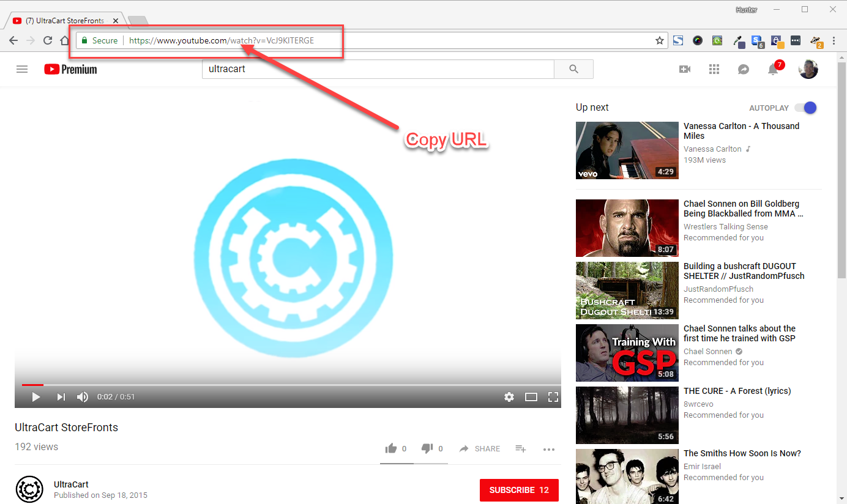
Task: Open the Hunter Chrome profile button
Action: (746, 9)
